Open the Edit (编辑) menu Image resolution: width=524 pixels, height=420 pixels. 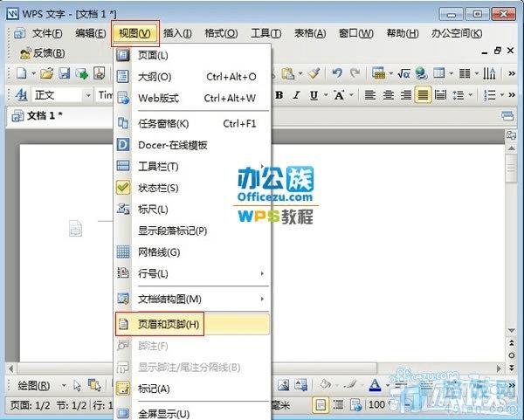[91, 33]
